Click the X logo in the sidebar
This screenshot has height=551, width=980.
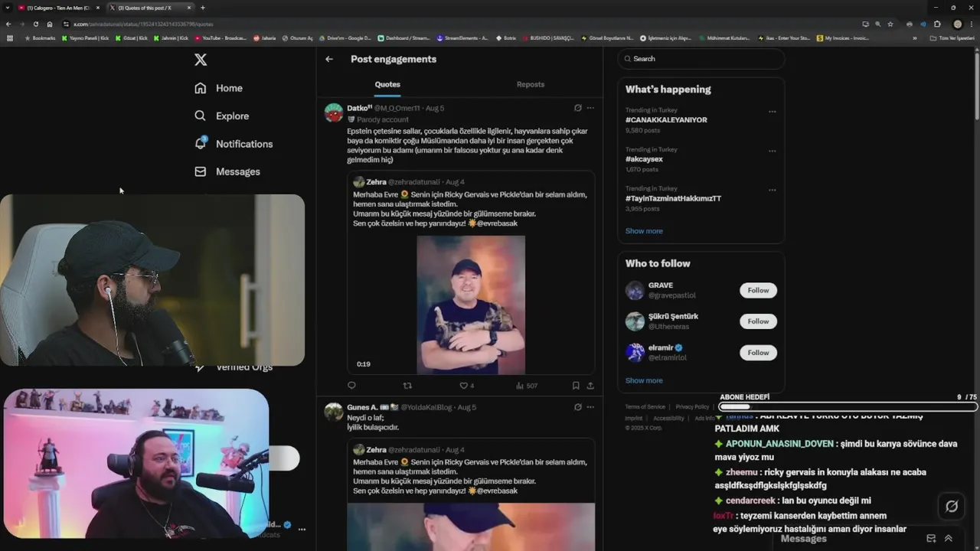[x=201, y=60]
